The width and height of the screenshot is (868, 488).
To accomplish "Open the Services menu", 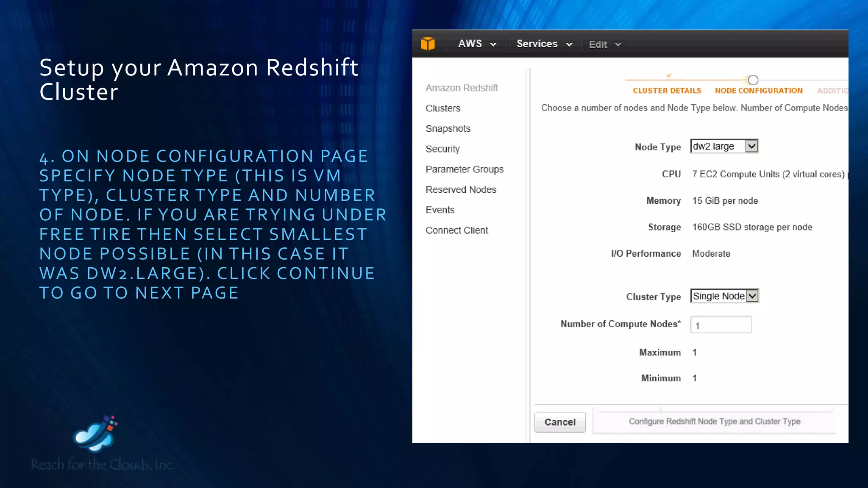I will (544, 44).
